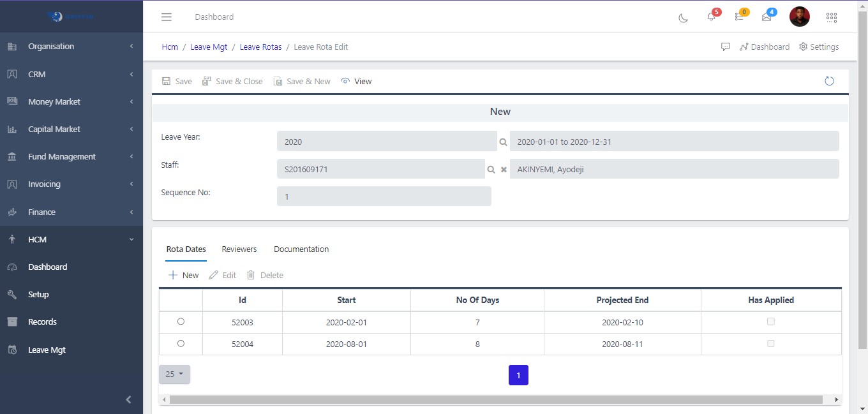Open notifications via the bell icon
Screen dimensions: 868x414
[710, 17]
